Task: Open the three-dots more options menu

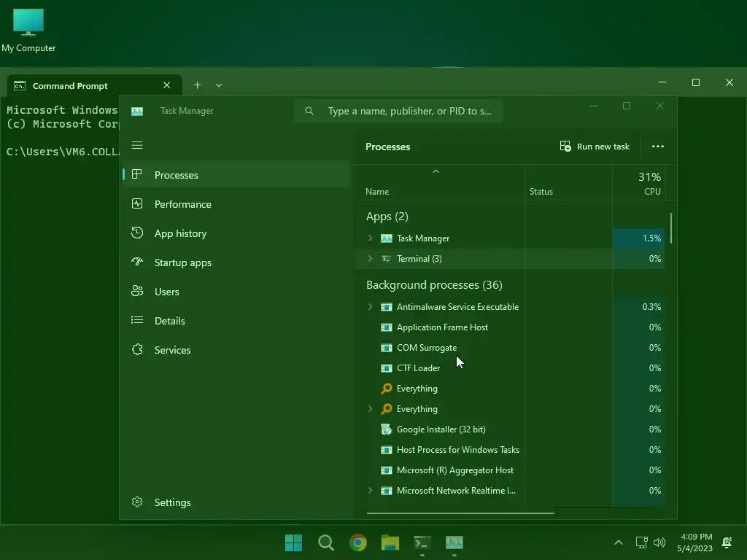Action: pyautogui.click(x=658, y=146)
